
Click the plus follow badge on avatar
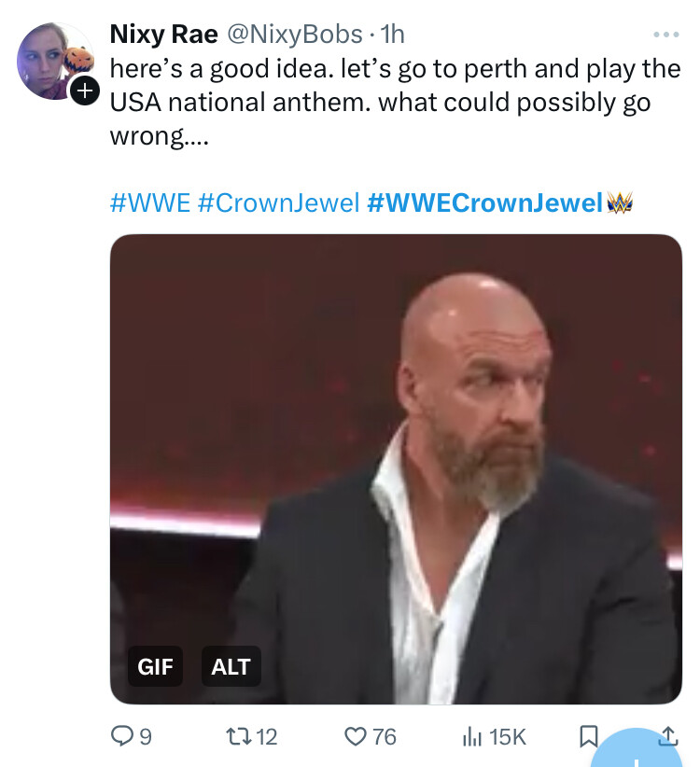85,91
